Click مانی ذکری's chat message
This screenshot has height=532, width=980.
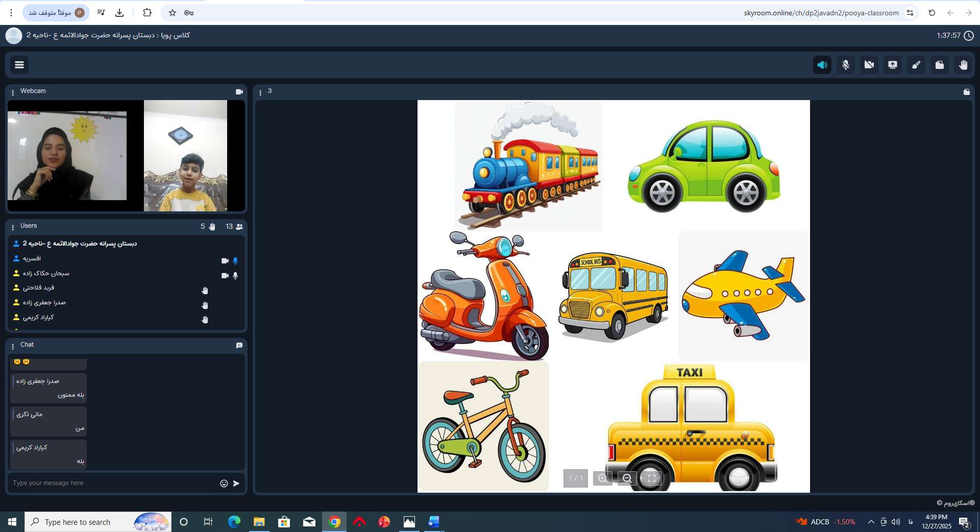pyautogui.click(x=48, y=421)
